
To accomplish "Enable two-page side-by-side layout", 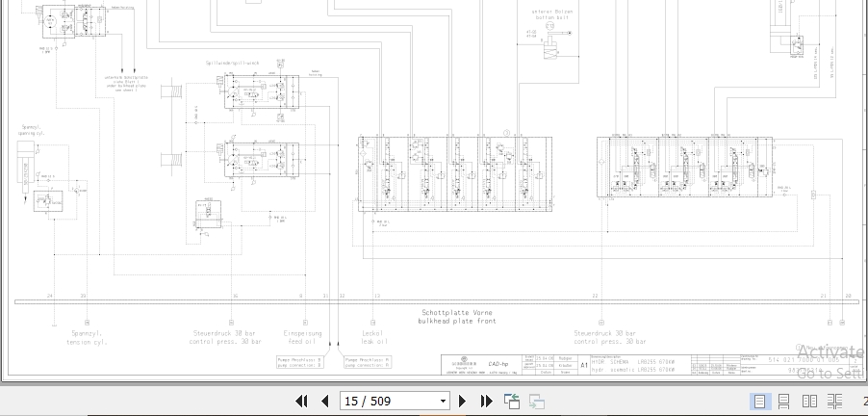I will pos(807,401).
